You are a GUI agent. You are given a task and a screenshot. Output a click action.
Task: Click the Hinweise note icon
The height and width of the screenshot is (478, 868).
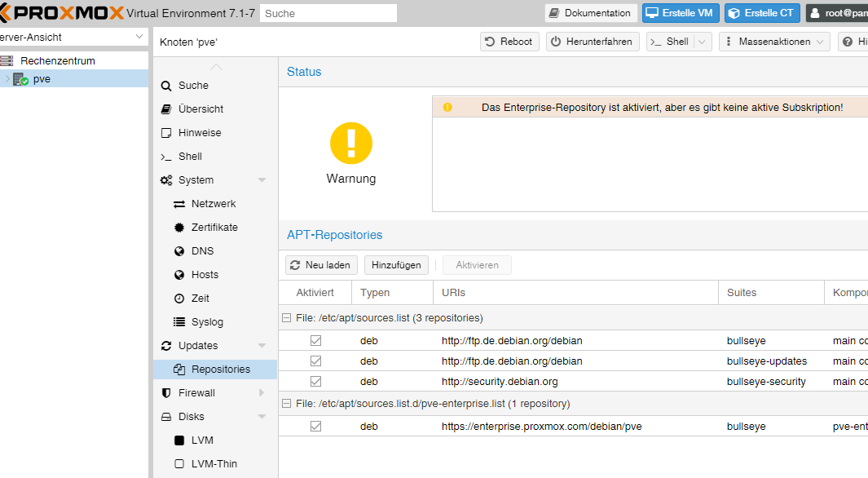point(166,133)
